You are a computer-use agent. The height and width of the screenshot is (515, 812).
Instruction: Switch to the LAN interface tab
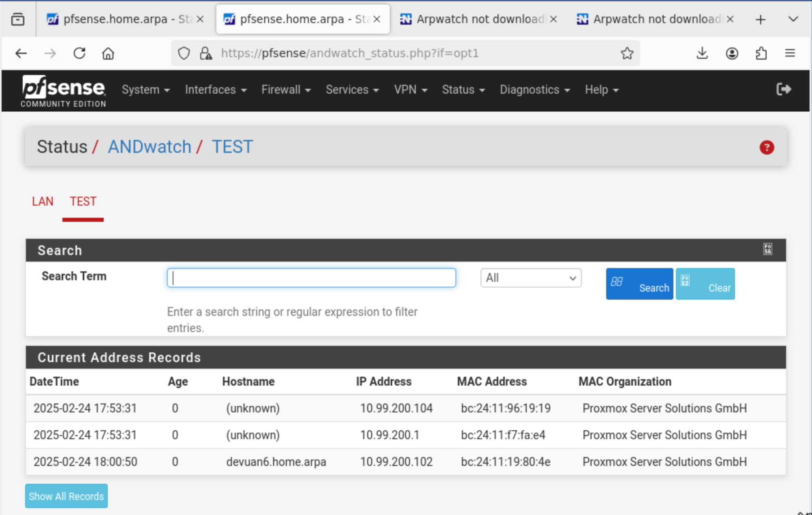[43, 202]
